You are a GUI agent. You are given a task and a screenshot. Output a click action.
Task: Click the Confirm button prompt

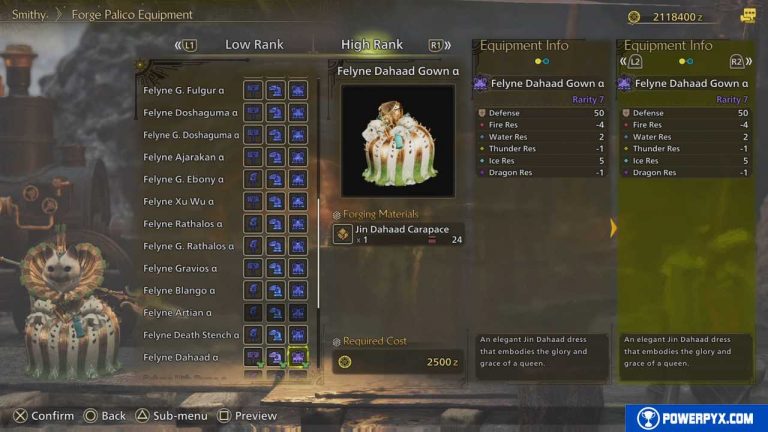point(43,416)
